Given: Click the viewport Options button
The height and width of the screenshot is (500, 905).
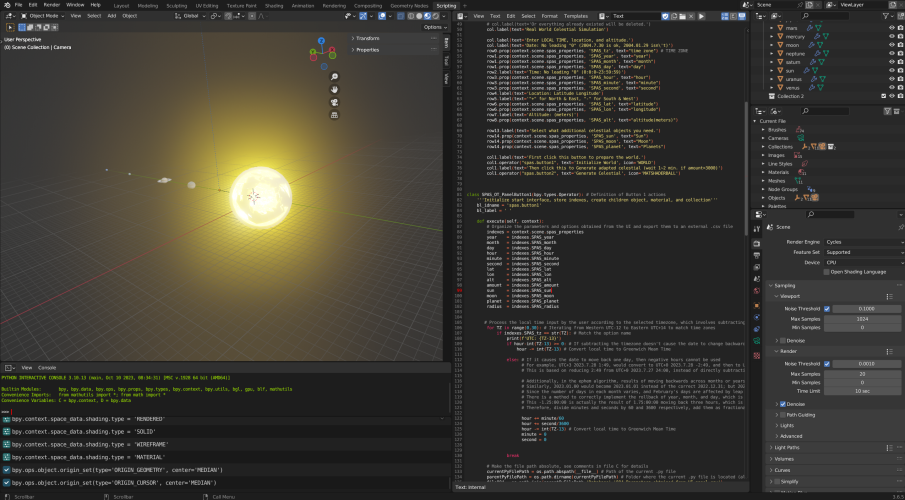Looking at the screenshot, I should (x=434, y=27).
